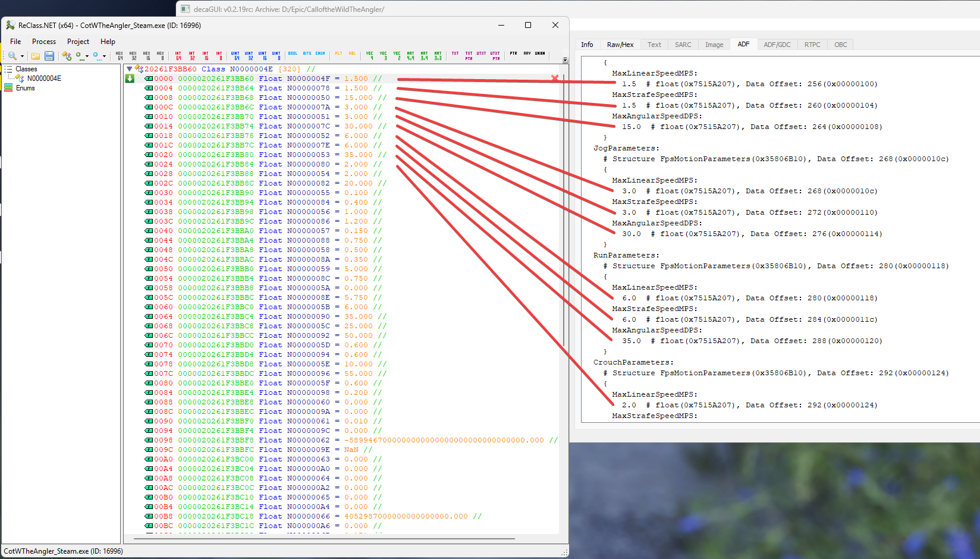Click the ReClass.NET memory view vertical scrollbar
The width and height of the screenshot is (980, 559).
click(564, 209)
